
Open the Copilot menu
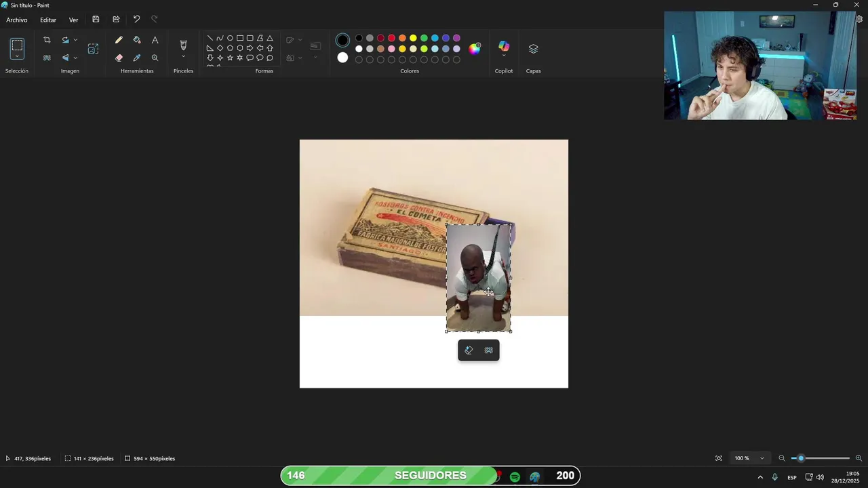504,49
